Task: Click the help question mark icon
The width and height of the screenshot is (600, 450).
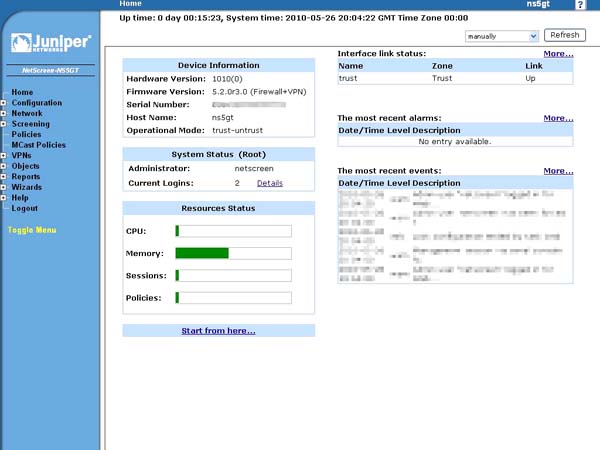Action: pyautogui.click(x=580, y=5)
